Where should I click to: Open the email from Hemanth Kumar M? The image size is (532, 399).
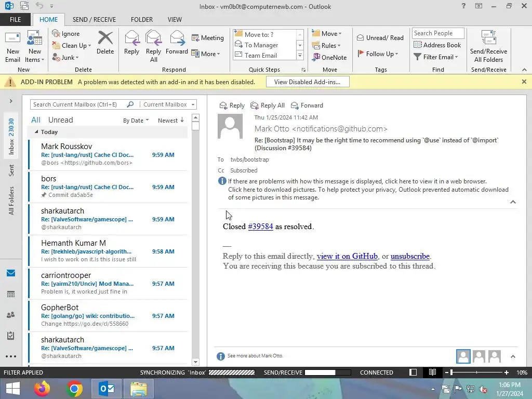point(108,251)
